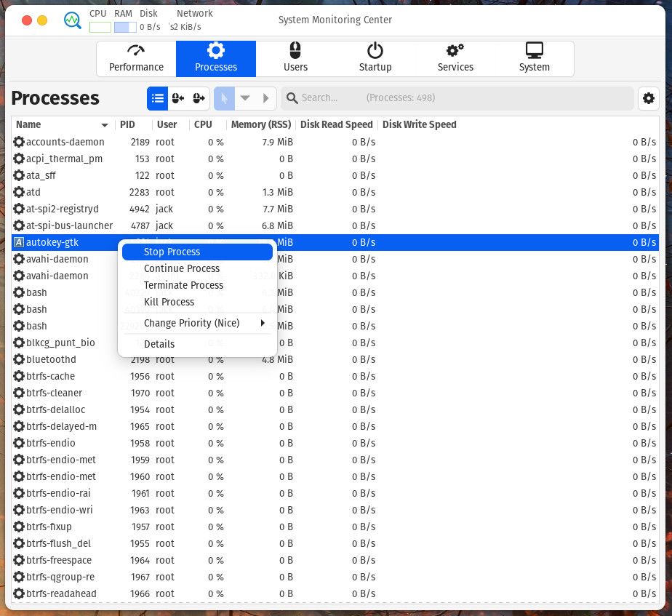This screenshot has width=672, height=616.
Task: Click the user-right-arrow filter icon
Action: (198, 97)
